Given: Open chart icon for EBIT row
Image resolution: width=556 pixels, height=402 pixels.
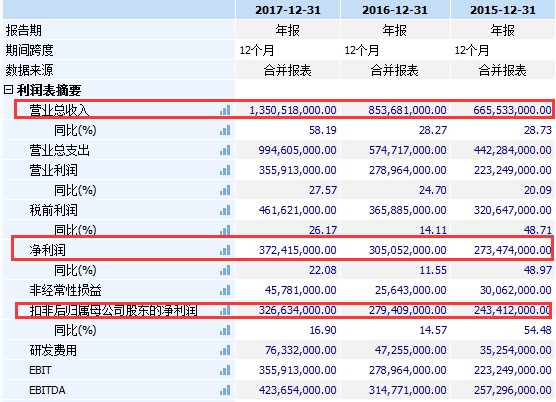Looking at the screenshot, I should (225, 370).
